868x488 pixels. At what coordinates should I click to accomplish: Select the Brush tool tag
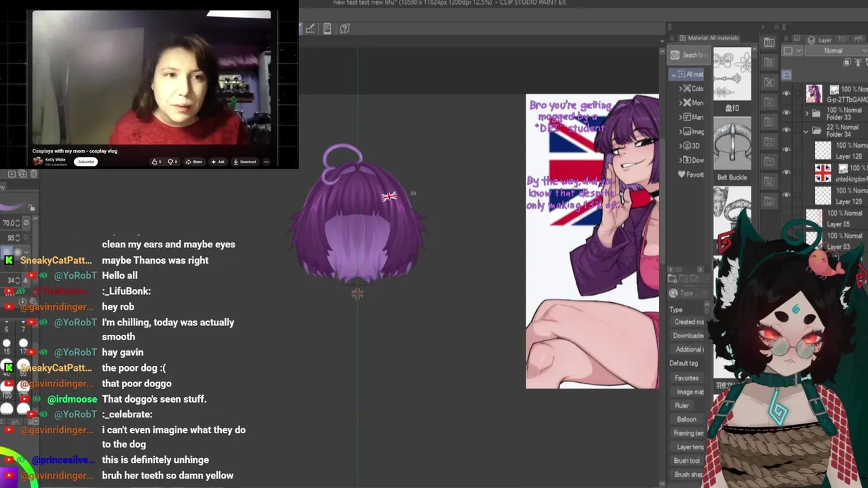click(x=687, y=460)
